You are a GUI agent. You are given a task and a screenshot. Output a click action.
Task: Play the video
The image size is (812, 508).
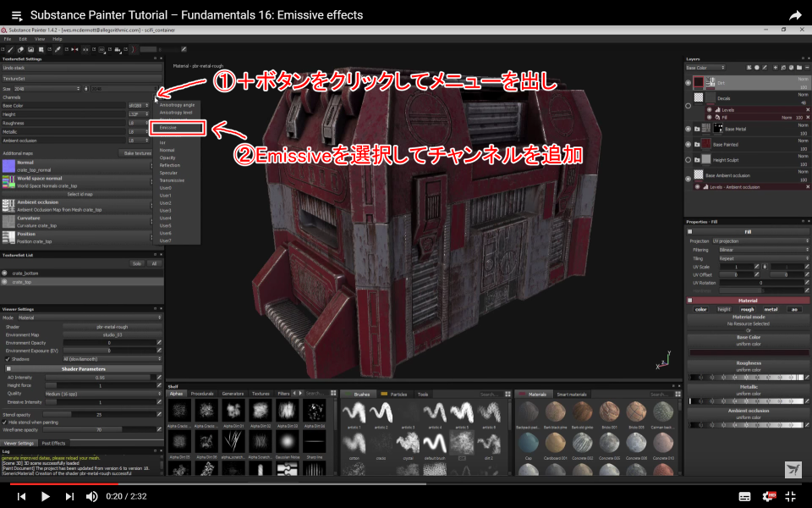[45, 497]
